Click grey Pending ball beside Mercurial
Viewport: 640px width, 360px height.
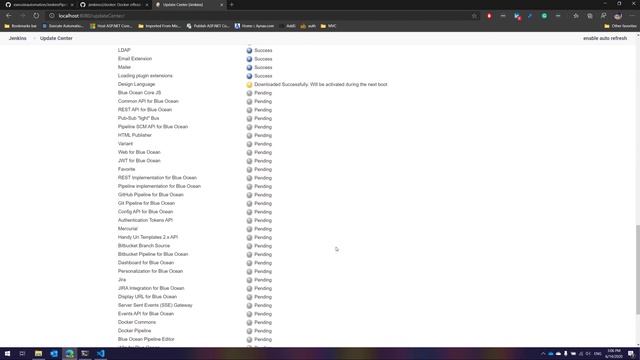(249, 229)
